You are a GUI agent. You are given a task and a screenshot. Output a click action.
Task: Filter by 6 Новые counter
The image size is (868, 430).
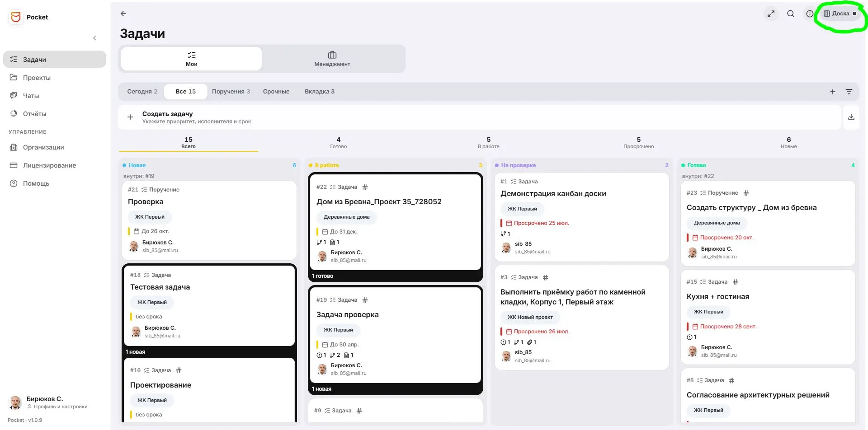pos(789,143)
